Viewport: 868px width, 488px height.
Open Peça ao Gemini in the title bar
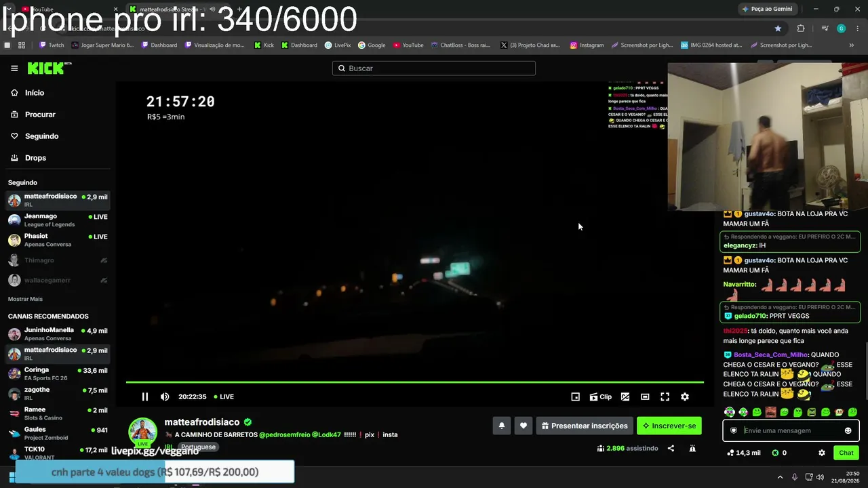(x=768, y=9)
